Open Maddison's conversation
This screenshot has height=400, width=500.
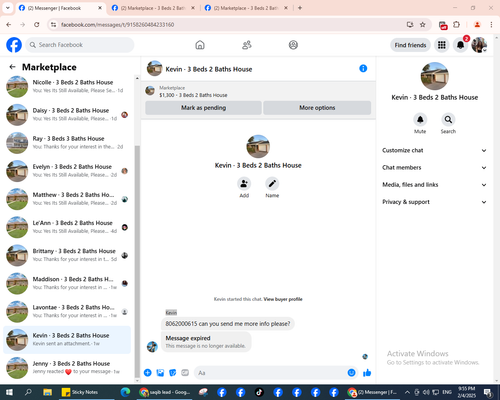(x=67, y=283)
